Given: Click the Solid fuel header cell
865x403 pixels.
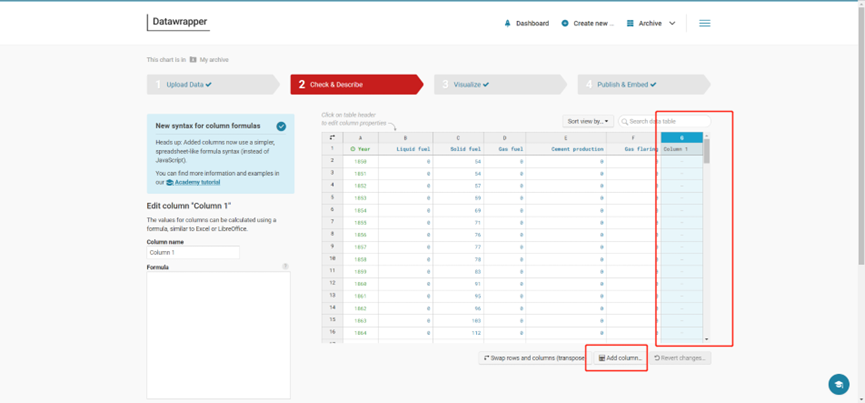Looking at the screenshot, I should point(458,149).
